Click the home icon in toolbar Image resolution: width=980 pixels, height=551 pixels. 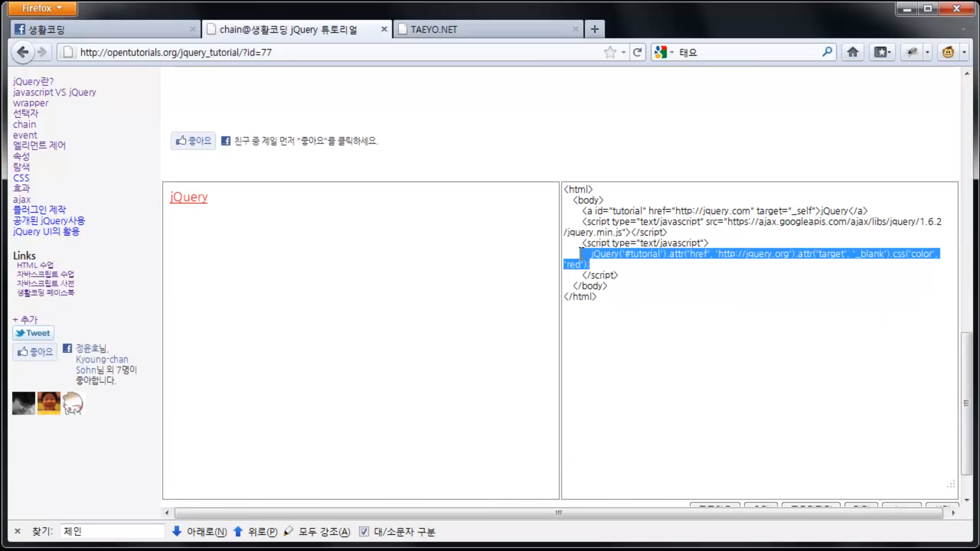pyautogui.click(x=852, y=52)
